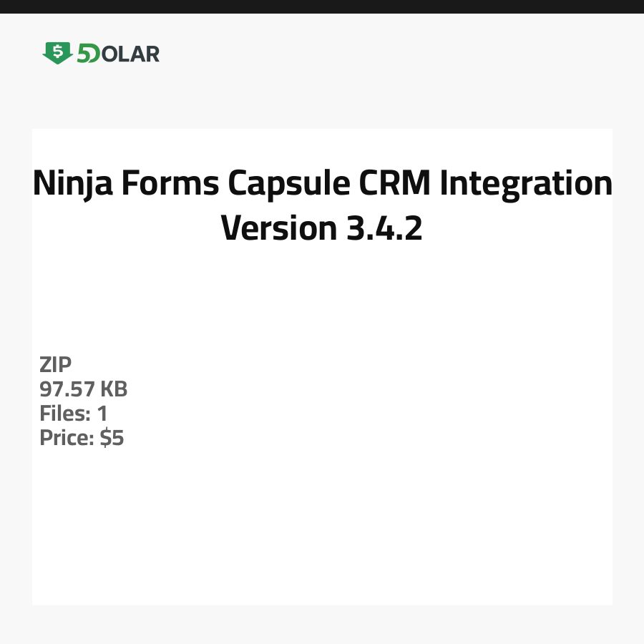This screenshot has width=644, height=644.
Task: Click the green 5D mark in the logo
Action: coord(88,54)
